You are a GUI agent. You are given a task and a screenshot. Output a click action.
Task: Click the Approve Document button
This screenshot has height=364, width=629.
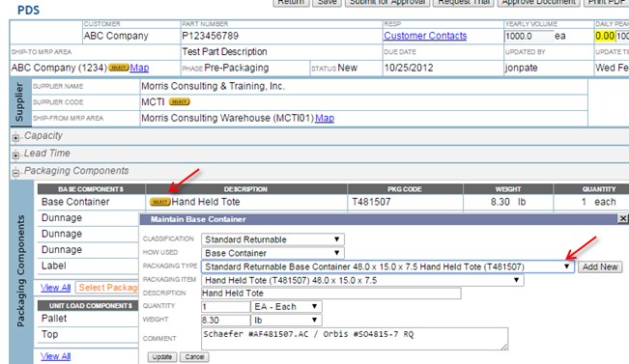[539, 2]
